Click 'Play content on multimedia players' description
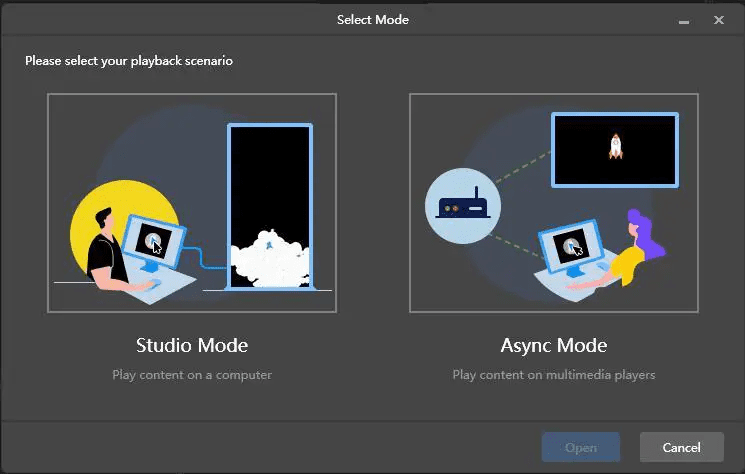The width and height of the screenshot is (745, 474). coord(554,375)
